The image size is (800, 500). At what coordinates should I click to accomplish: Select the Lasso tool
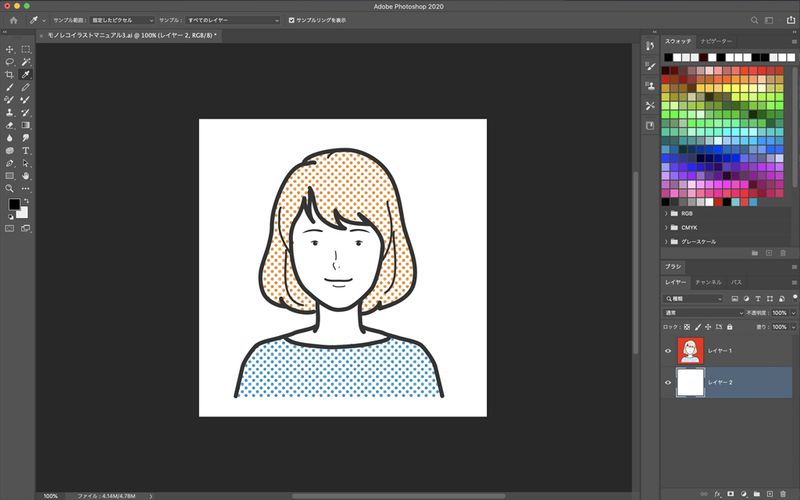click(10, 62)
